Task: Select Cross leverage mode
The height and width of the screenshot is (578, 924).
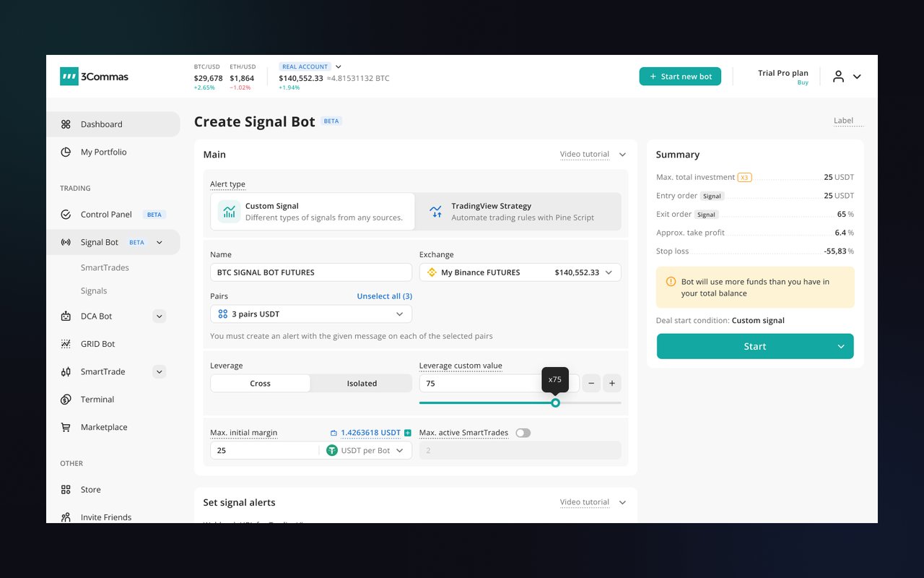Action: click(x=261, y=384)
